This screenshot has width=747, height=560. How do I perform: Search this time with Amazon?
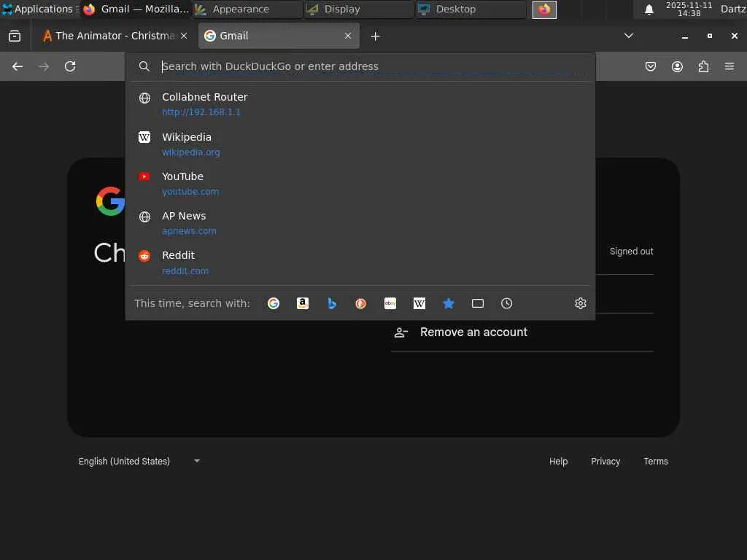coord(303,303)
